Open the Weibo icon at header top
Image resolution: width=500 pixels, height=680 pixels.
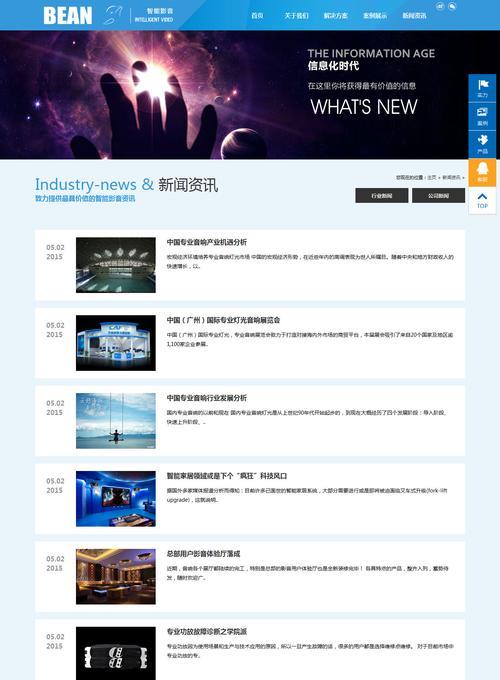tap(440, 7)
